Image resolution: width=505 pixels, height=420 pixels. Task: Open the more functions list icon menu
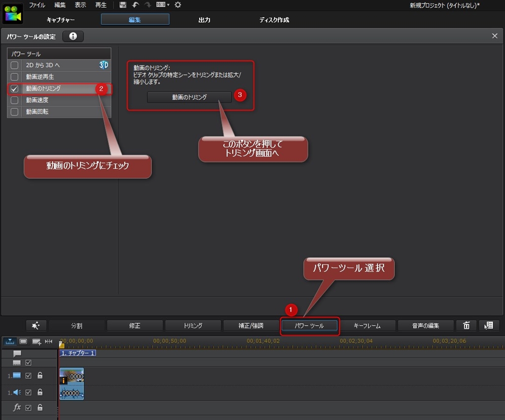pos(489,326)
